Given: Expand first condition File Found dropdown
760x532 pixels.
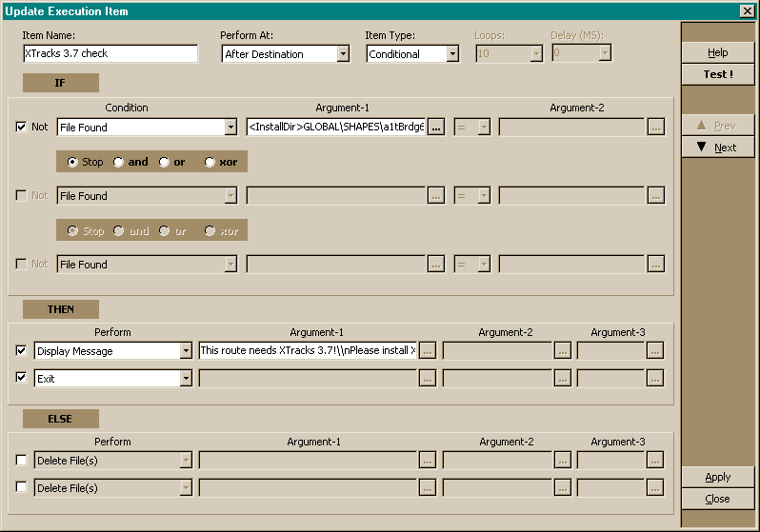Looking at the screenshot, I should (x=230, y=128).
